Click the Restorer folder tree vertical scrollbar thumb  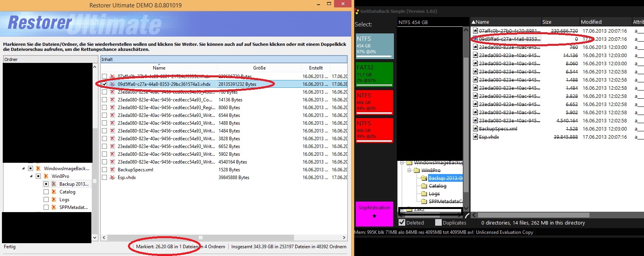pyautogui.click(x=95, y=181)
